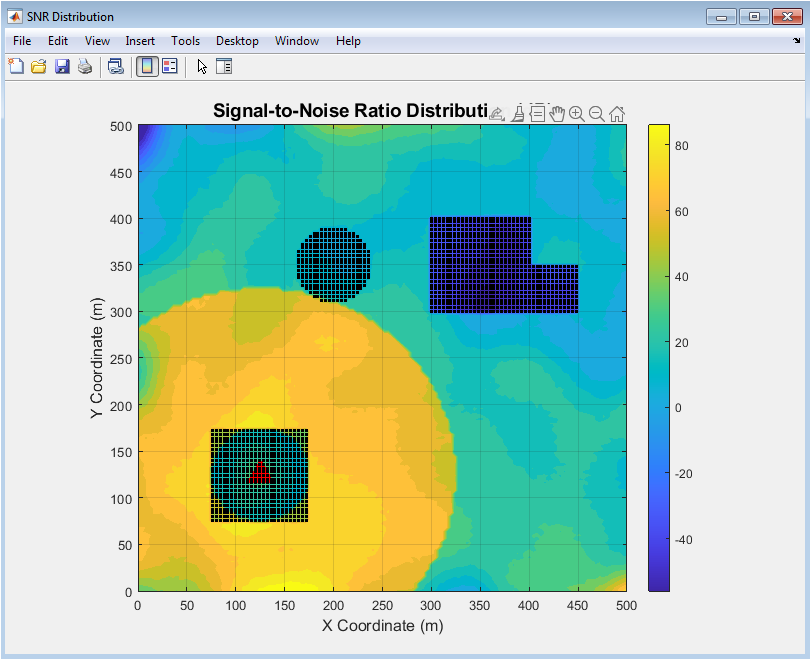This screenshot has height=660, width=811.
Task: Open the Property Inspector icon
Action: click(224, 67)
